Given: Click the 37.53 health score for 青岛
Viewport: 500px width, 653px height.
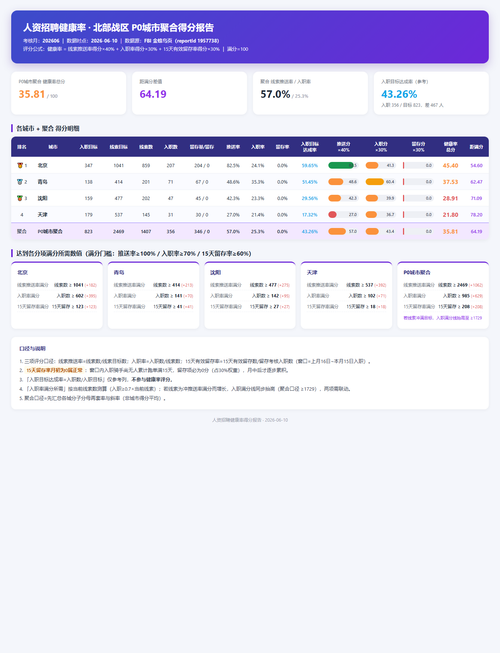Looking at the screenshot, I should tap(450, 182).
